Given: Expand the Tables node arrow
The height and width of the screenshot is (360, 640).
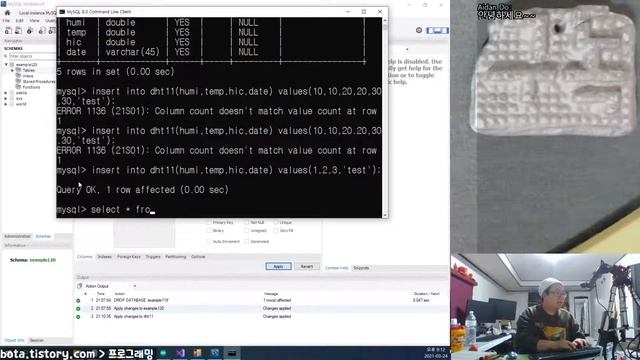Looking at the screenshot, I should (13, 70).
